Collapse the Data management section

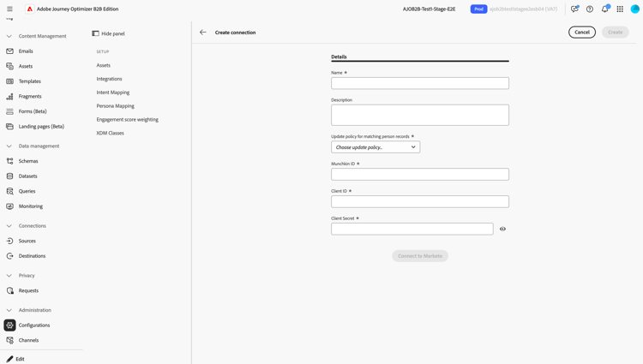click(9, 146)
